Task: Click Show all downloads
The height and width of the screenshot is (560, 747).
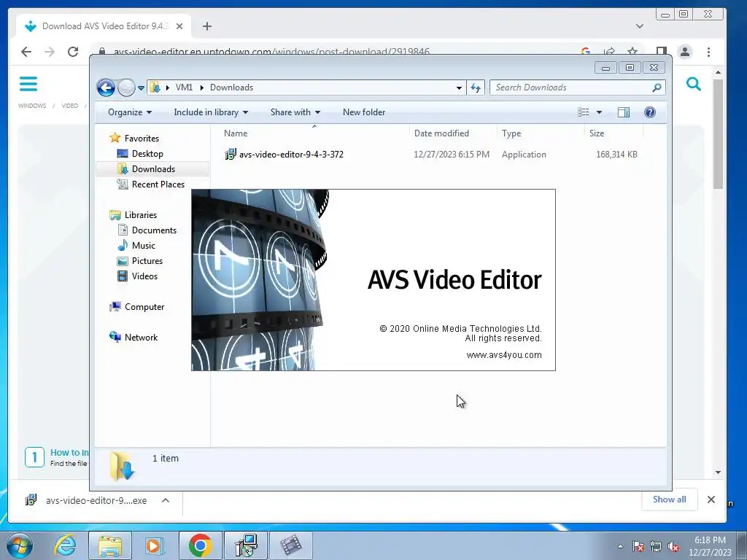Action: 670,499
